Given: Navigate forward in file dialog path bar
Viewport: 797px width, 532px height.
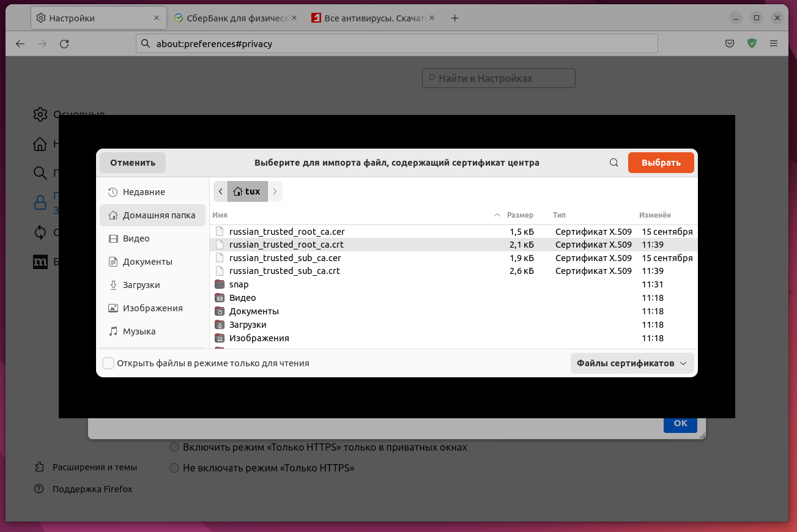Looking at the screenshot, I should 275,191.
